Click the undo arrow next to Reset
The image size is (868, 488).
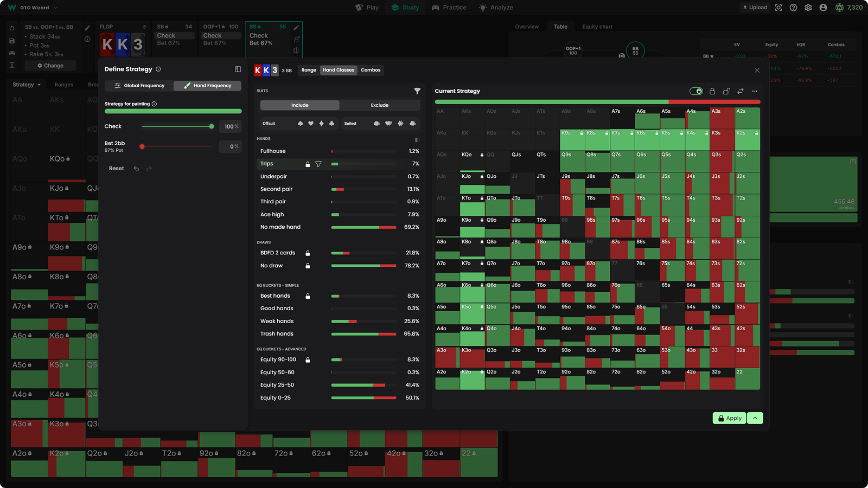136,169
